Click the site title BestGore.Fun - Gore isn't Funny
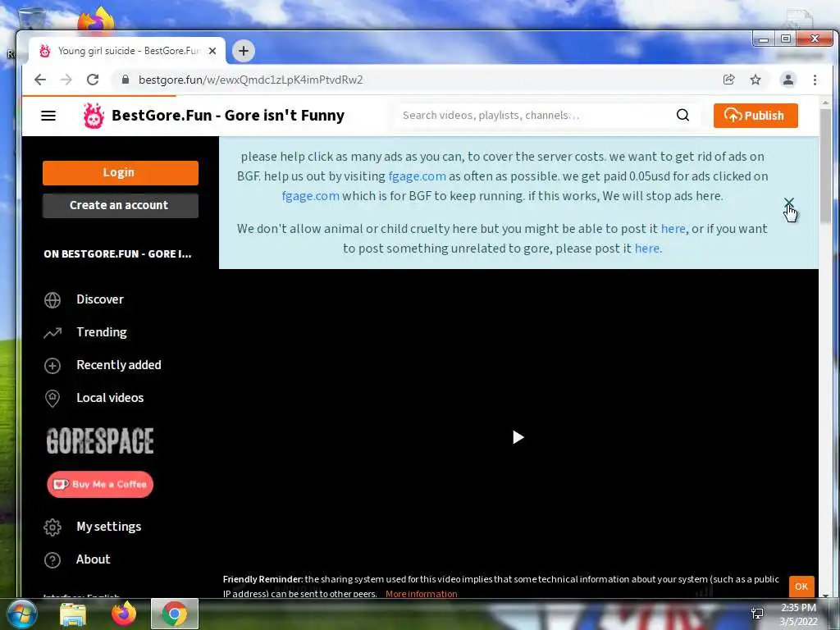The width and height of the screenshot is (840, 630). [x=228, y=115]
